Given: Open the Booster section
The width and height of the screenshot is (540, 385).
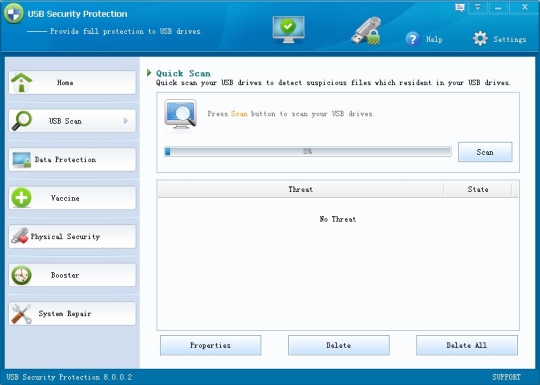Looking at the screenshot, I should (x=72, y=275).
